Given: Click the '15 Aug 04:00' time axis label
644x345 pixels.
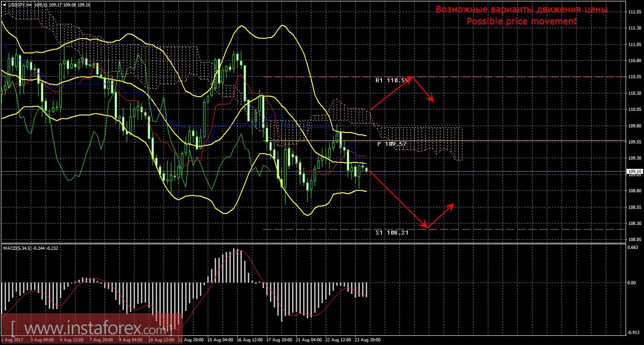Looking at the screenshot, I should pyautogui.click(x=221, y=340).
